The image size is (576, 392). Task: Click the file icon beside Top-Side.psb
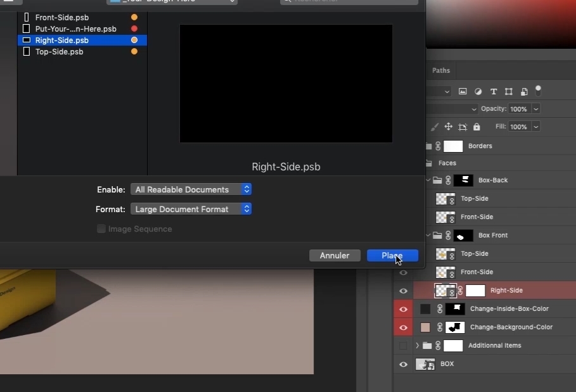[x=27, y=51]
